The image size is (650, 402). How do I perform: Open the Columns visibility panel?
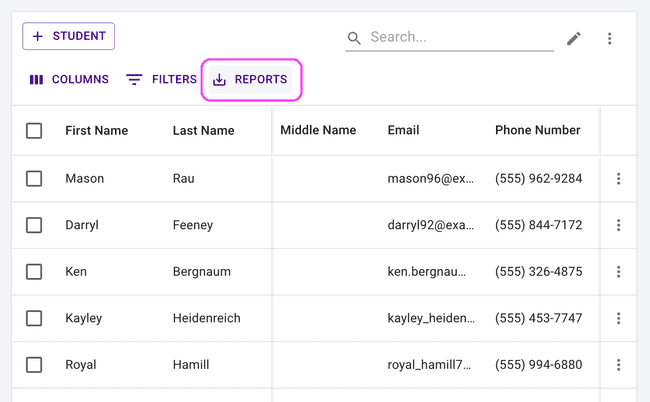click(69, 80)
